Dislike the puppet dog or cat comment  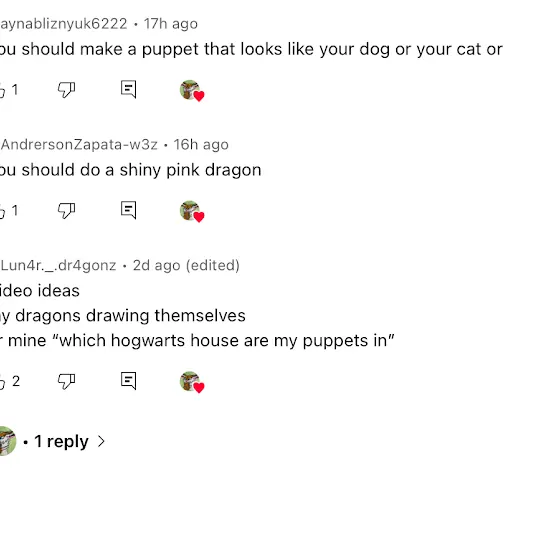(66, 90)
